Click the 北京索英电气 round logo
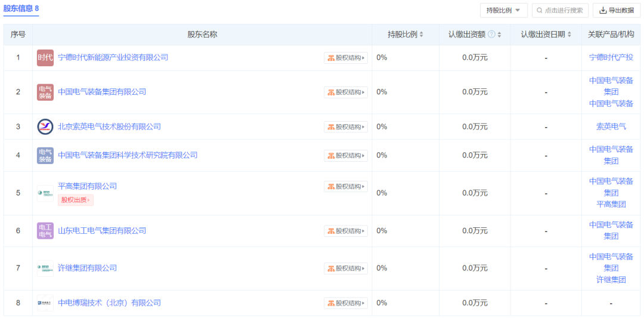The height and width of the screenshot is (318, 644). pyautogui.click(x=45, y=126)
